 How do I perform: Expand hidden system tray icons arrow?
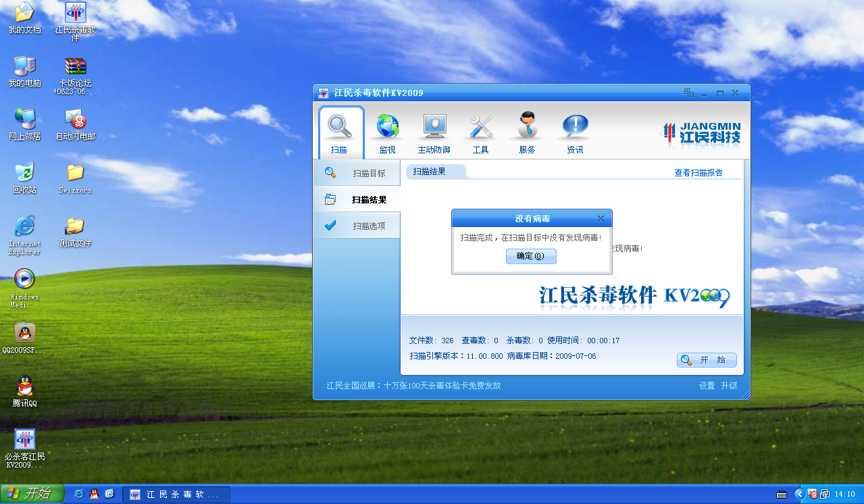[799, 495]
